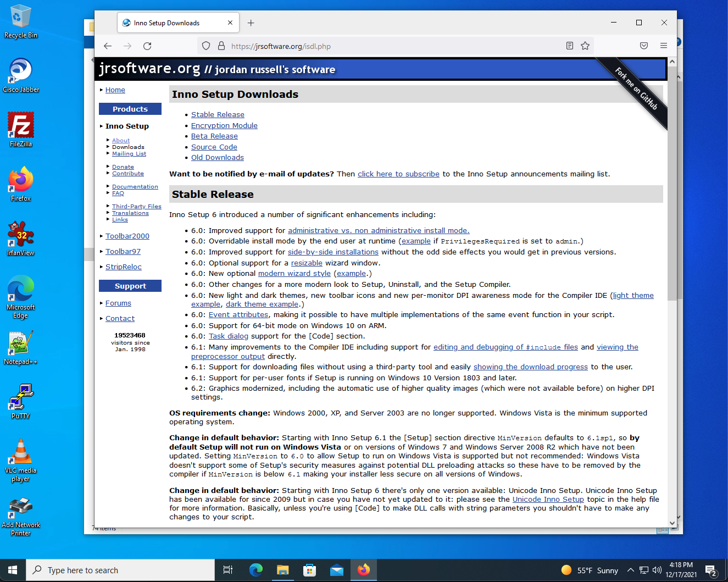The image size is (728, 582).
Task: Click the Firefox forward arrow
Action: pyautogui.click(x=127, y=46)
